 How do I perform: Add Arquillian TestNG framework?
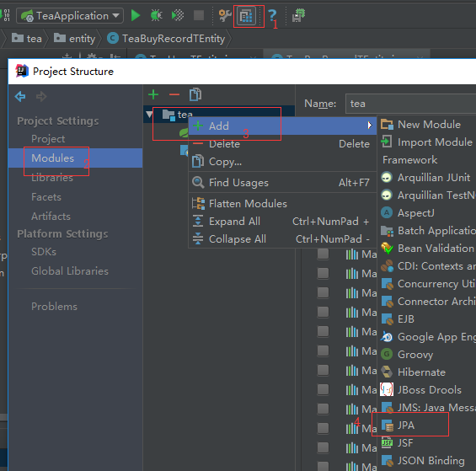(427, 195)
